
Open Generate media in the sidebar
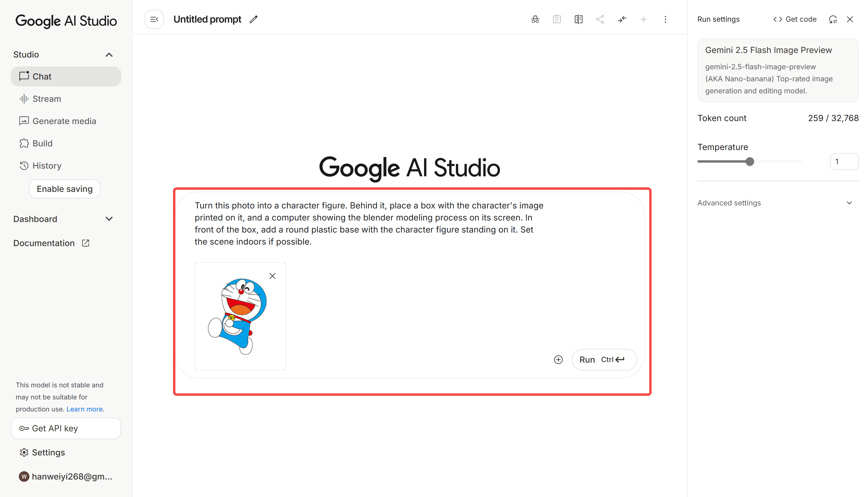click(64, 121)
